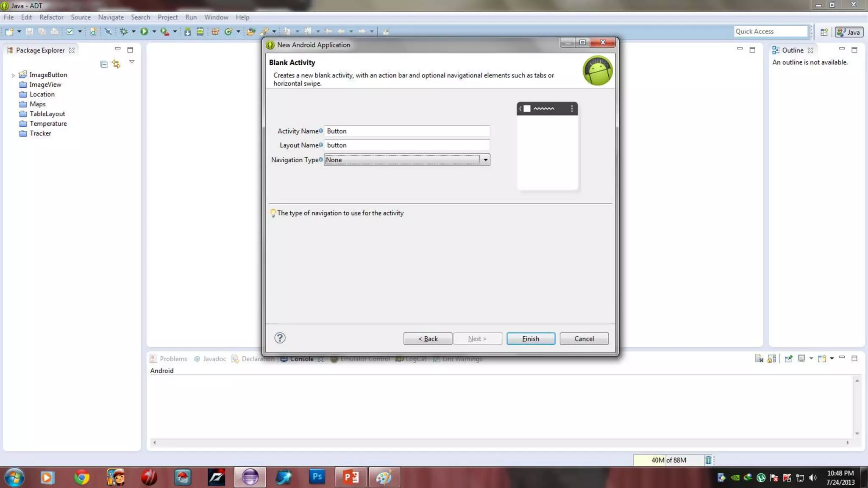Click the New Java Package icon
868x488 pixels.
[x=215, y=31]
